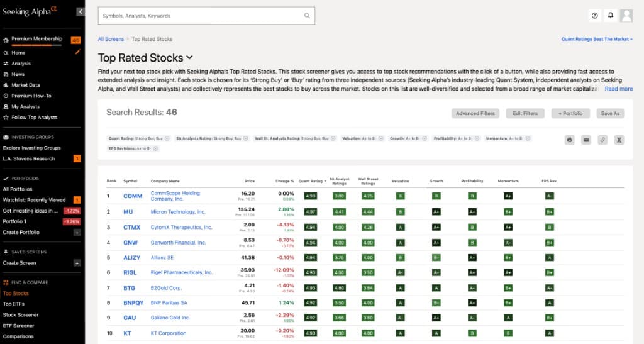
Task: Open ALIZY ticker symbol link
Action: coord(132,258)
